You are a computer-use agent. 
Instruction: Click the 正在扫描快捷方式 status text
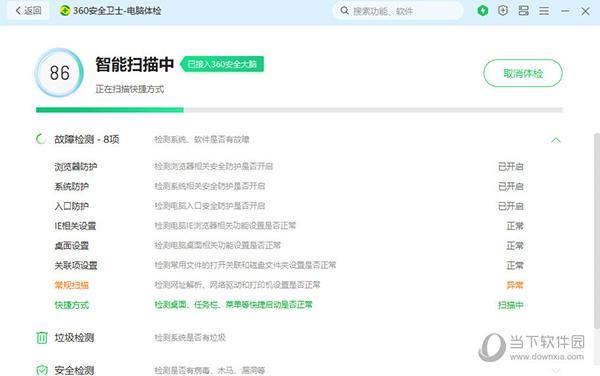(130, 89)
